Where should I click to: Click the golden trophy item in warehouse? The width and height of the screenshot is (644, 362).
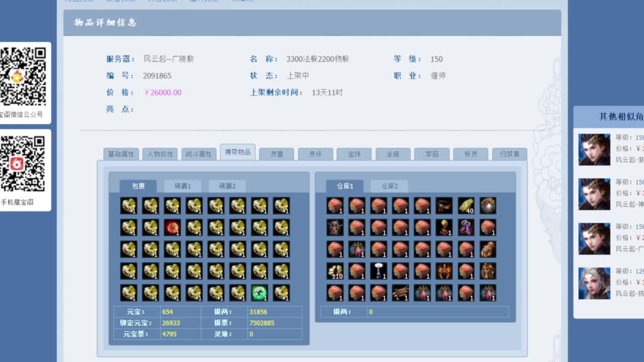[444, 227]
